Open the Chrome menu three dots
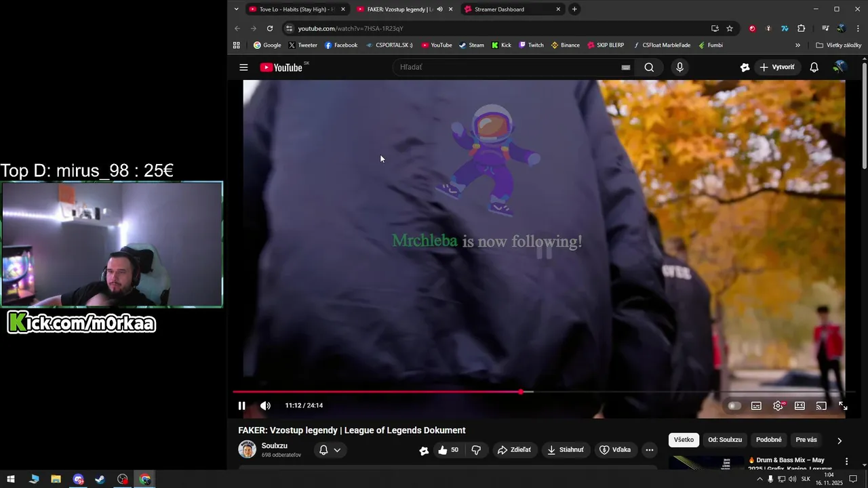Viewport: 868px width, 488px height. pyautogui.click(x=859, y=28)
